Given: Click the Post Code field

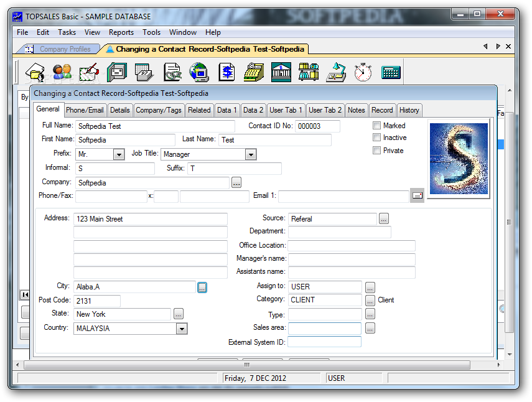Looking at the screenshot, I should pos(96,301).
